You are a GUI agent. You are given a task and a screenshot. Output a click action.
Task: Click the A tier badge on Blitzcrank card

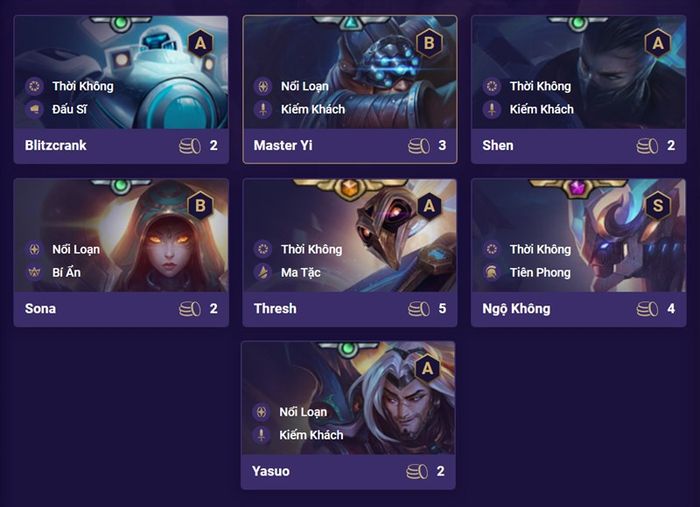[x=200, y=43]
